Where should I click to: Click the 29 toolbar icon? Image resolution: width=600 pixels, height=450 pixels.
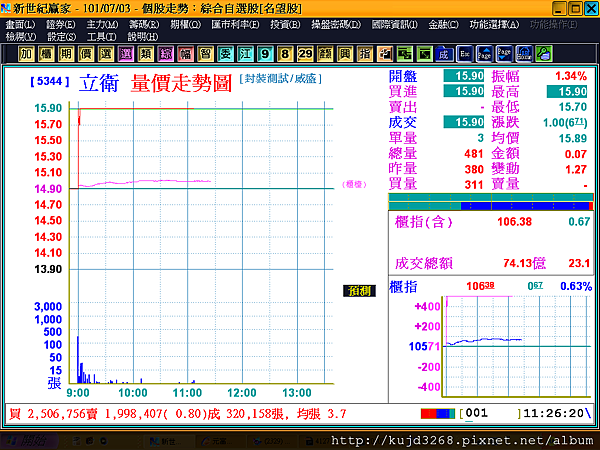pos(305,54)
